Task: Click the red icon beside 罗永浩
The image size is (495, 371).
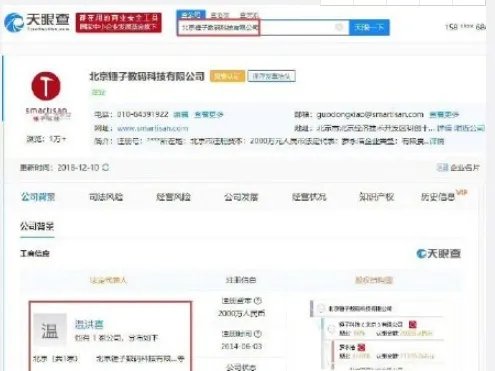Action: [x=361, y=347]
